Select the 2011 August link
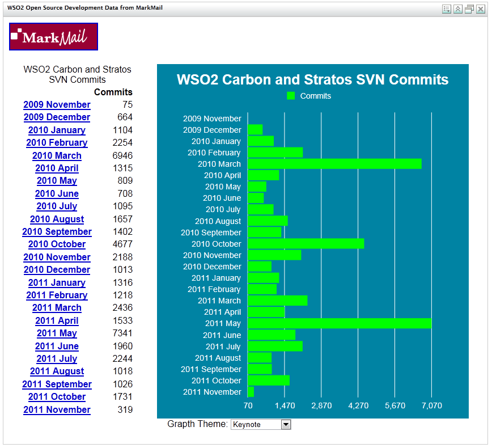 click(x=57, y=371)
